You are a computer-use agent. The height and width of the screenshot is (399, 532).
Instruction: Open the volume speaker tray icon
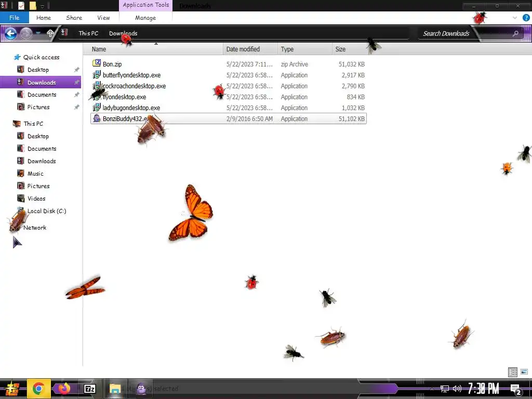[x=457, y=389]
